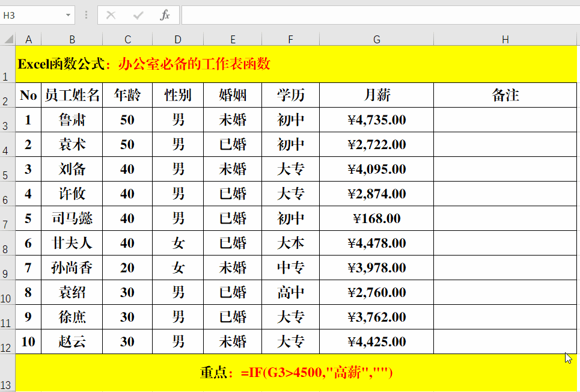Select row 3 header
This screenshot has height=392, width=580.
[7, 120]
